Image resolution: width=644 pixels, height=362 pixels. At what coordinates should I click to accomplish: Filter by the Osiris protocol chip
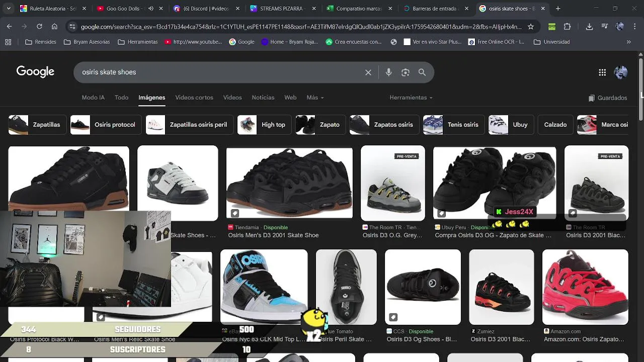tap(105, 125)
